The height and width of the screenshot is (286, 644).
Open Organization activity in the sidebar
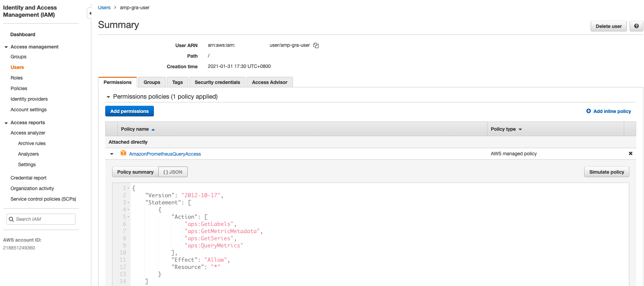[32, 188]
